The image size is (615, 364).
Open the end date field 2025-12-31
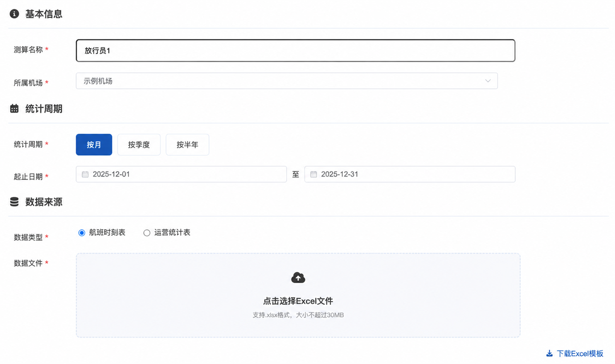pyautogui.click(x=410, y=174)
